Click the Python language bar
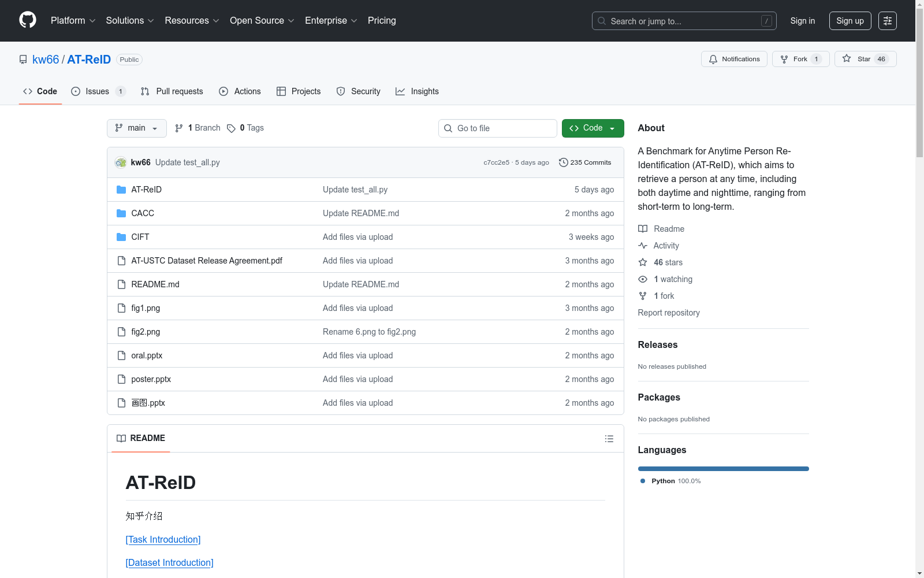Screen dimensions: 924x578 click(x=724, y=469)
